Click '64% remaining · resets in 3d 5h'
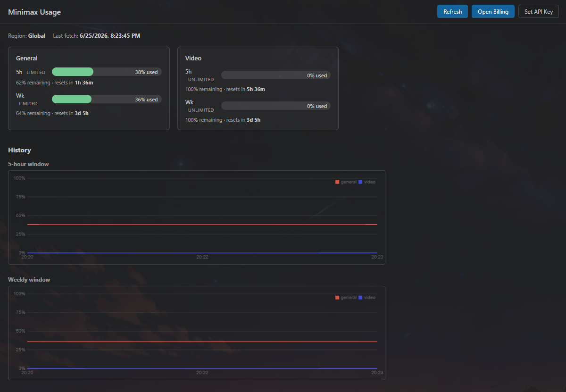 tap(52, 113)
